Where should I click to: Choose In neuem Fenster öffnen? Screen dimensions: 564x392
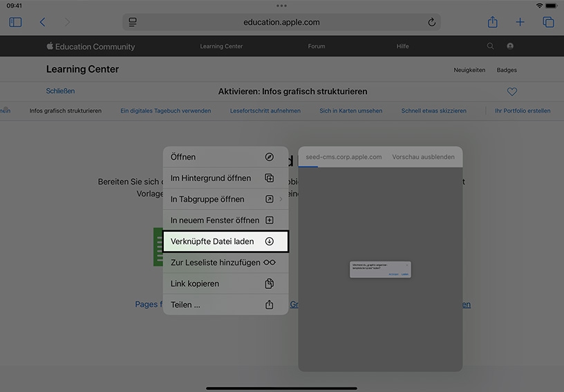[225, 220]
